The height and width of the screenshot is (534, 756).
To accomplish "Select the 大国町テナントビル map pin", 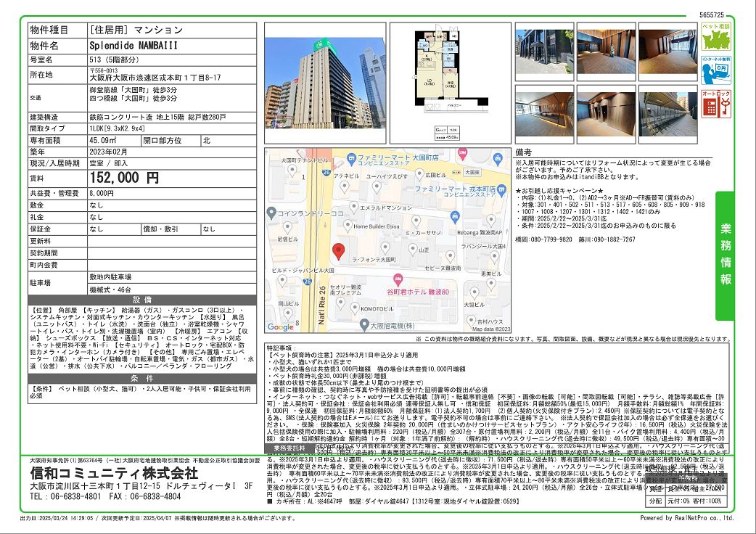I will pyautogui.click(x=292, y=170).
